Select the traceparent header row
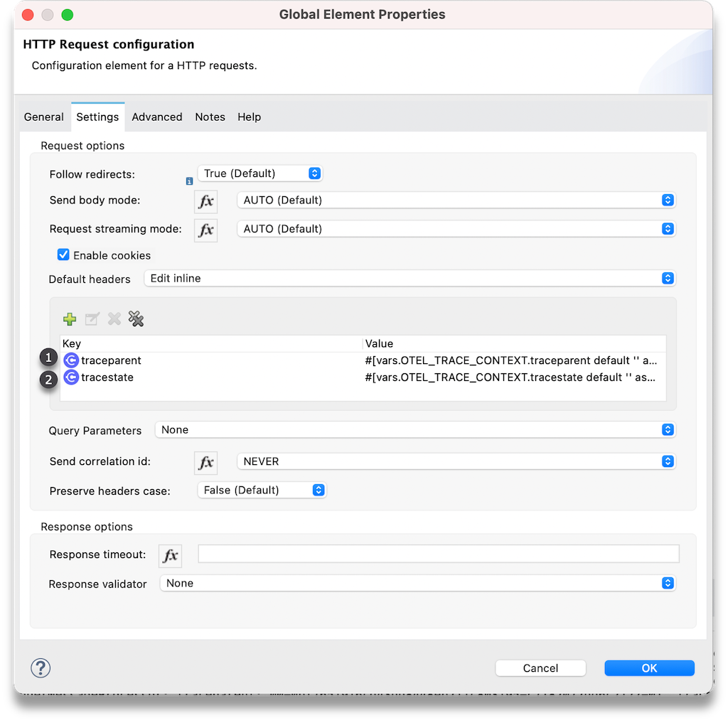This screenshot has height=723, width=728. coord(213,360)
